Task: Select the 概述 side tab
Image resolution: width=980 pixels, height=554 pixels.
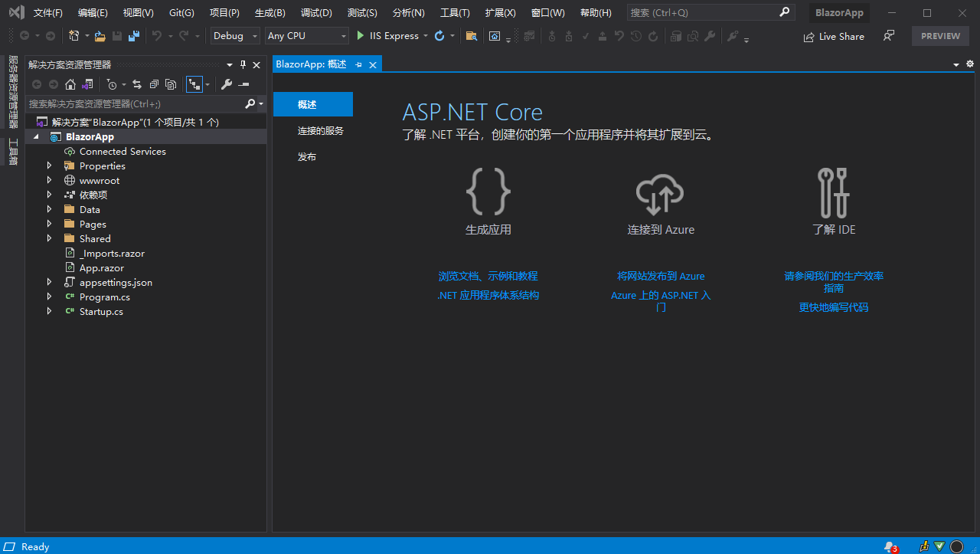Action: (313, 104)
